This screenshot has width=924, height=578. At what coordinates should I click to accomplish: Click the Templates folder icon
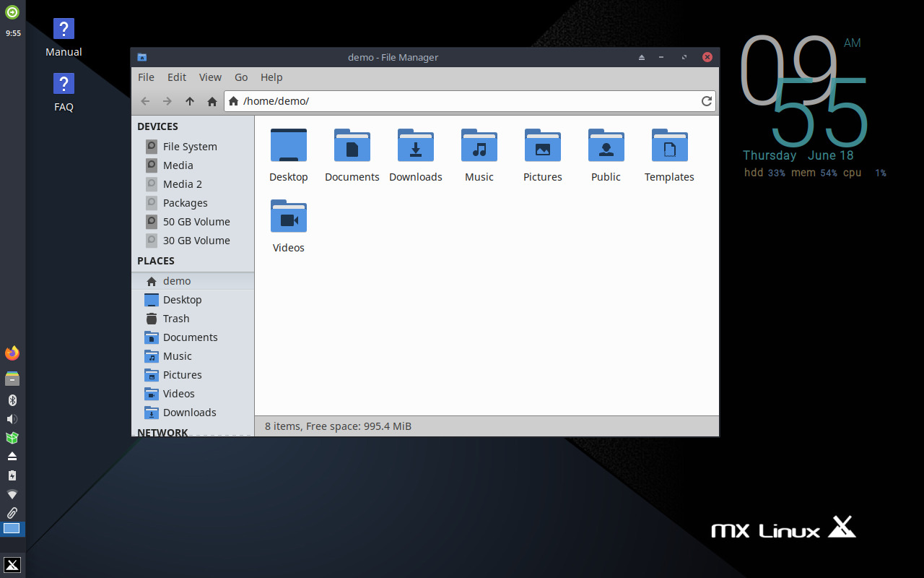(x=669, y=147)
